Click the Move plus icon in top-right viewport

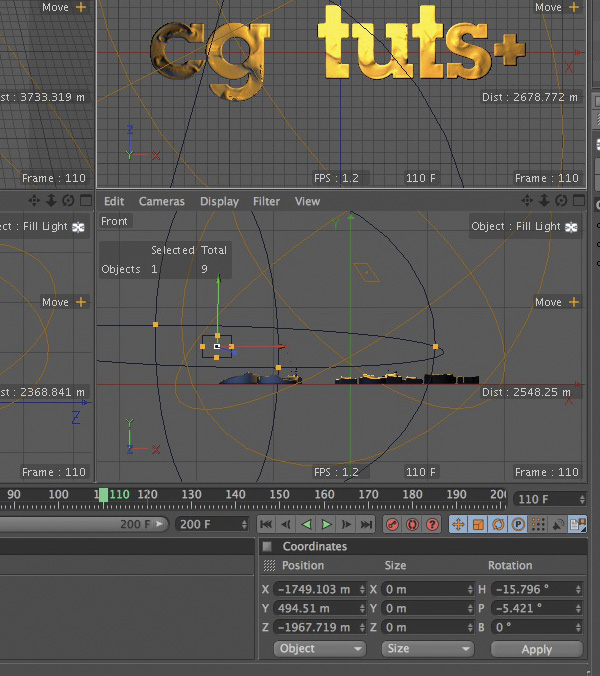(x=574, y=7)
